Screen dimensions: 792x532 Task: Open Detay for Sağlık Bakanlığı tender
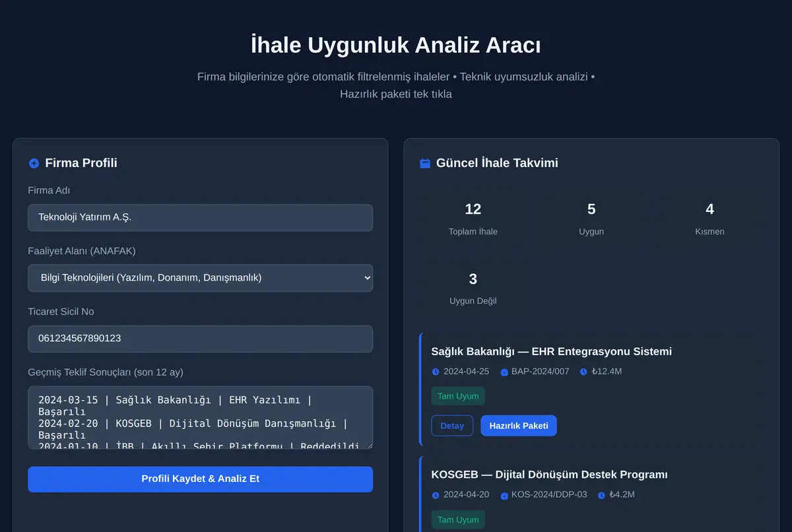click(x=452, y=426)
